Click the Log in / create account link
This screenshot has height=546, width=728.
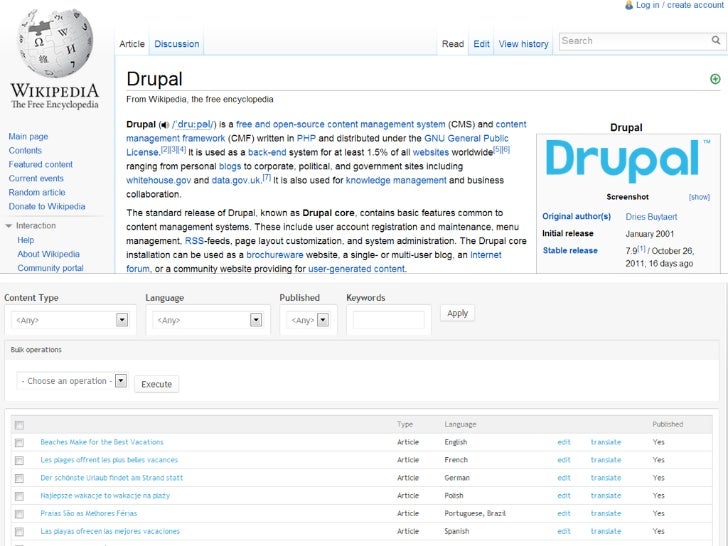679,5
